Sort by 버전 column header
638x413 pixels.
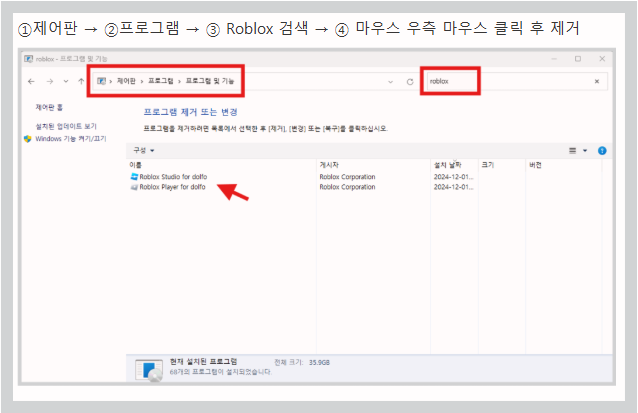click(535, 165)
